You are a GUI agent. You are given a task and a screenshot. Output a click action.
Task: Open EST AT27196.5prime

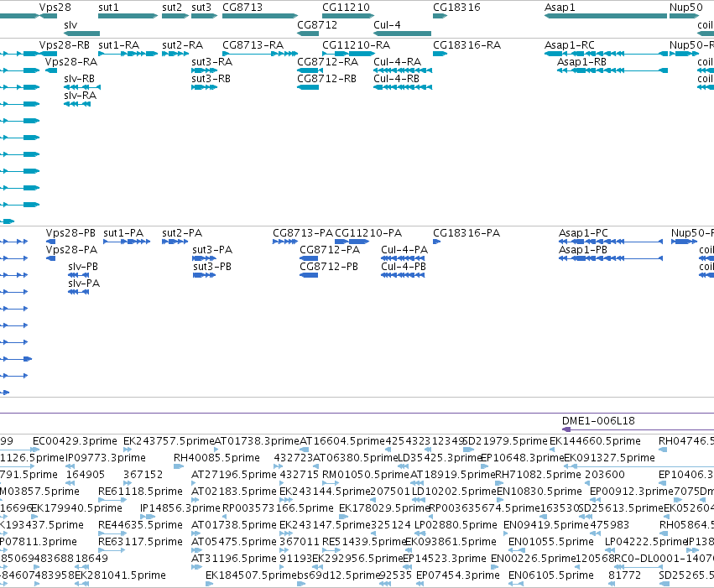[234, 475]
